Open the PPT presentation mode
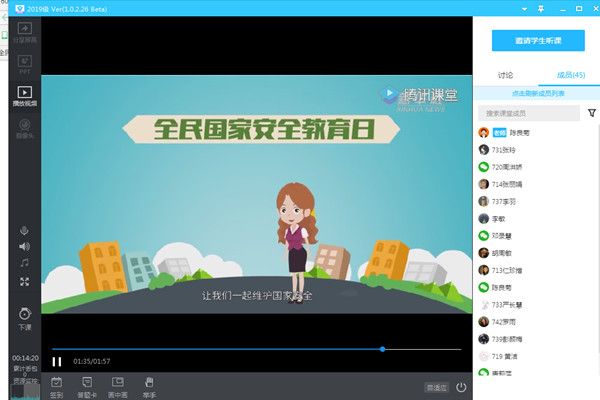600x400 pixels. coord(25,64)
